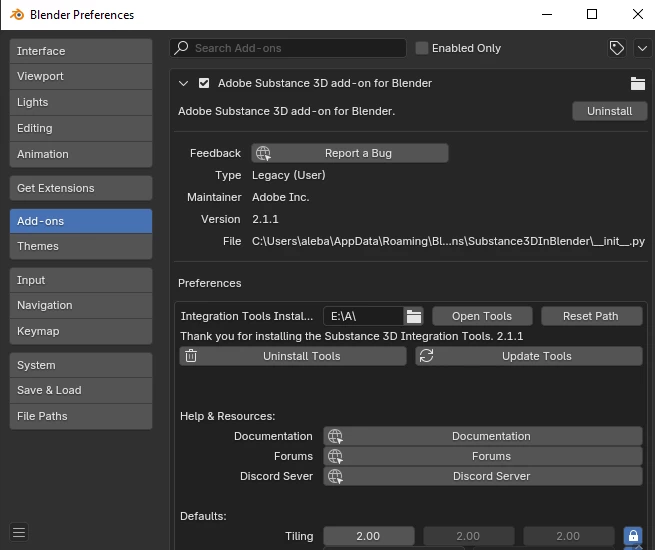Viewport: 655px width, 550px height.
Task: Click the first Tiling value 2.00
Action: [369, 536]
